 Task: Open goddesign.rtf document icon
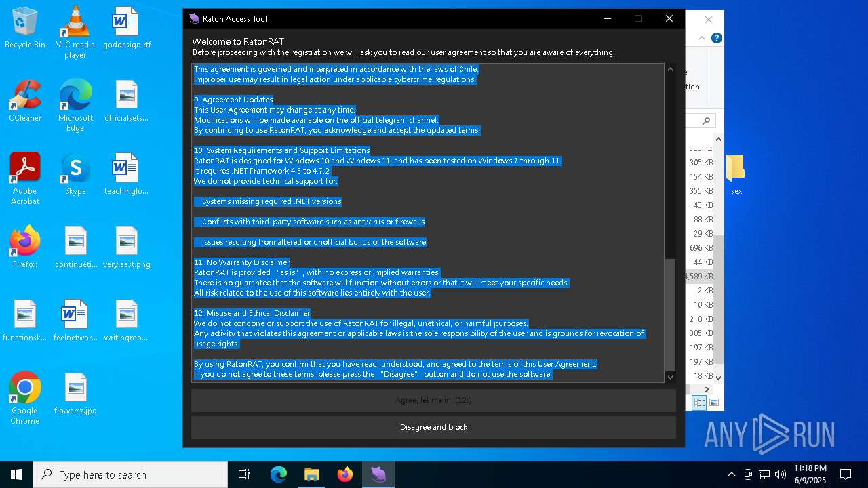click(127, 28)
